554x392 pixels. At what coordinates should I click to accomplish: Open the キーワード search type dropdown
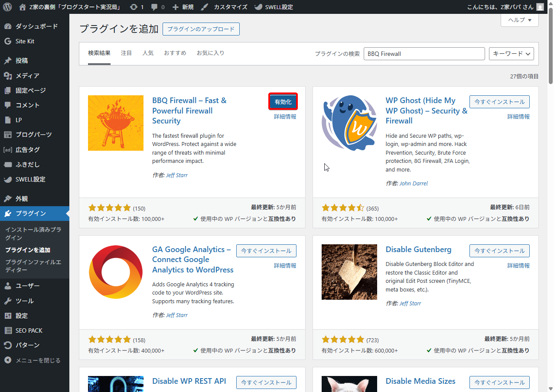point(512,54)
